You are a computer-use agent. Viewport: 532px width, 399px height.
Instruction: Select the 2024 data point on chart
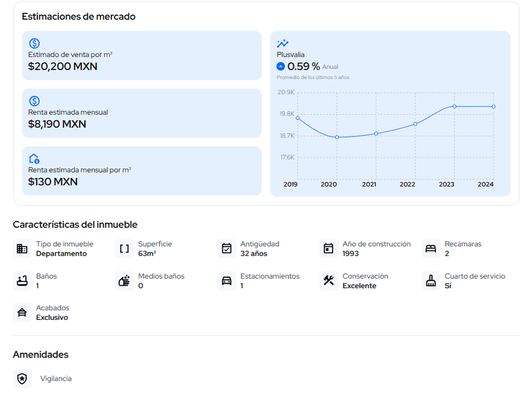493,106
